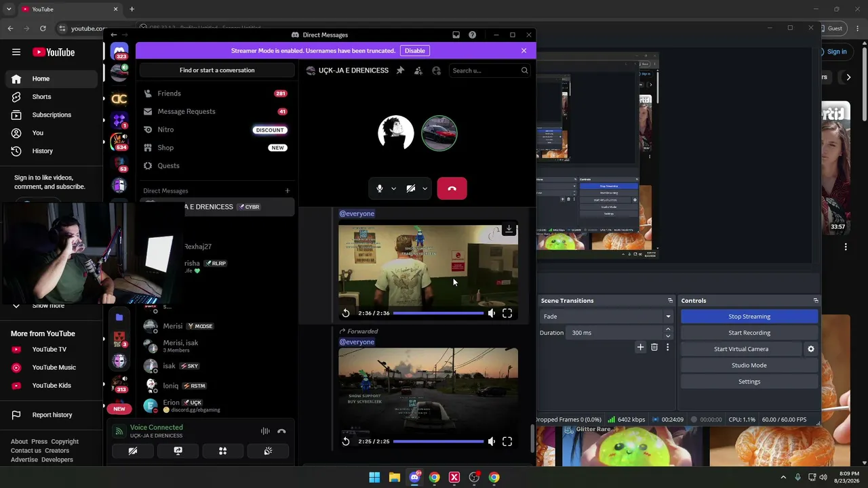Open transition properties three-dot menu in OBS
This screenshot has width=868, height=488.
click(667, 348)
